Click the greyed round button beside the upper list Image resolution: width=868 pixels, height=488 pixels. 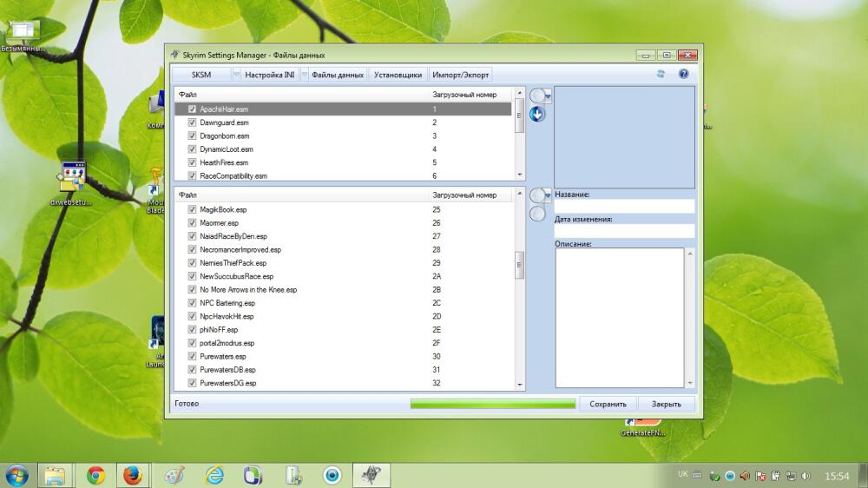pos(536,96)
